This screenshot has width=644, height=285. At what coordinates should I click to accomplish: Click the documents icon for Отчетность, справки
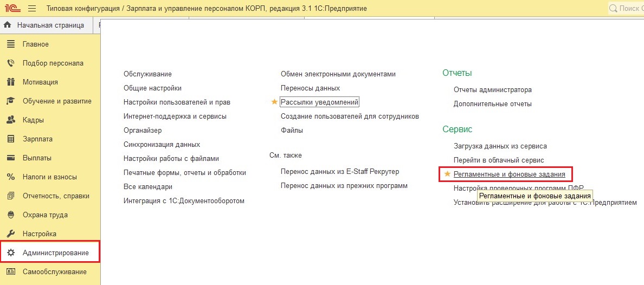coord(11,196)
